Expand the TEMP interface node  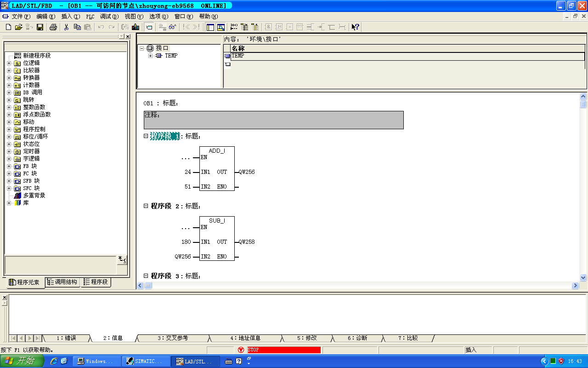point(150,56)
